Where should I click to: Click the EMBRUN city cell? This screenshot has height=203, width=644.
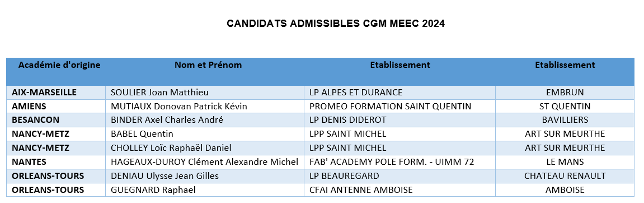(565, 93)
